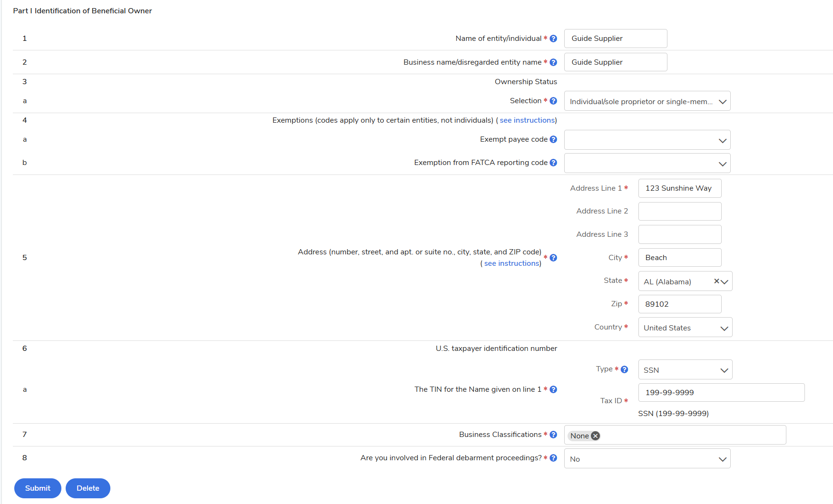Open FATCA reporting code help icon
This screenshot has height=504, width=833.
[553, 163]
